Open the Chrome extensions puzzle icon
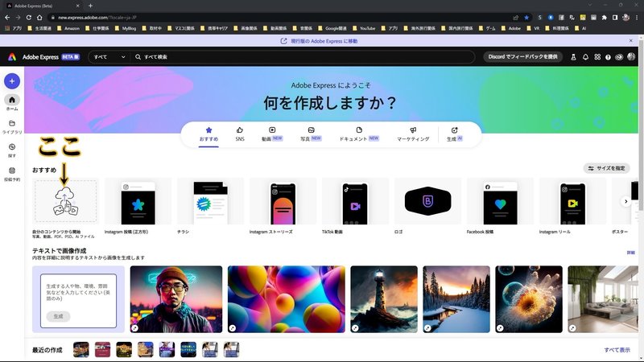Image resolution: width=644 pixels, height=362 pixels. pos(605,17)
